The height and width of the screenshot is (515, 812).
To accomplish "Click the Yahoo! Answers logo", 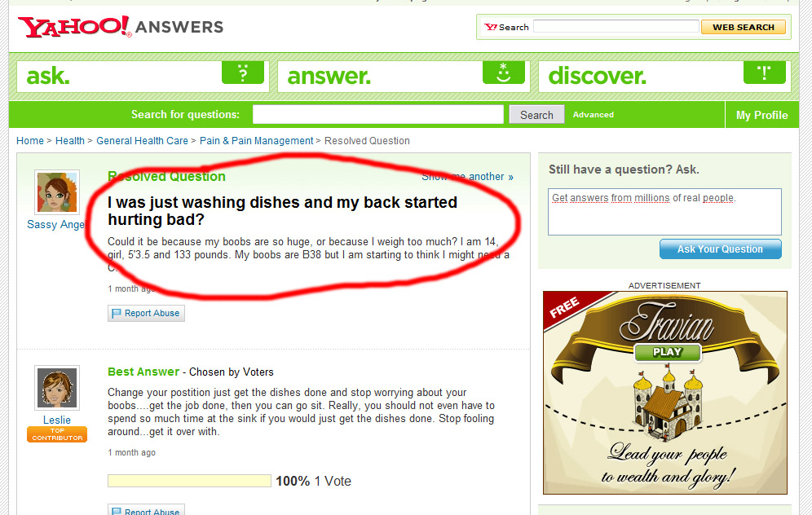I will point(120,27).
